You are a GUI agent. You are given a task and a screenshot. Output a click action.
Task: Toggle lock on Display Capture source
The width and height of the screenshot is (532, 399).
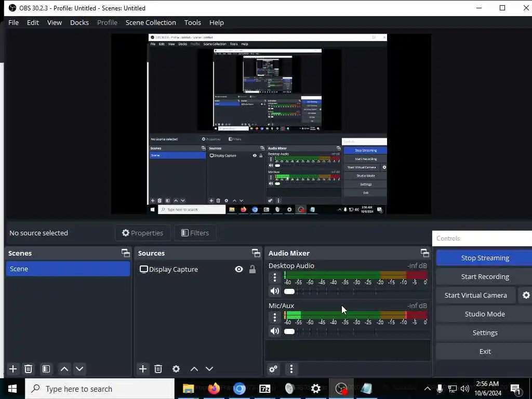[252, 270]
